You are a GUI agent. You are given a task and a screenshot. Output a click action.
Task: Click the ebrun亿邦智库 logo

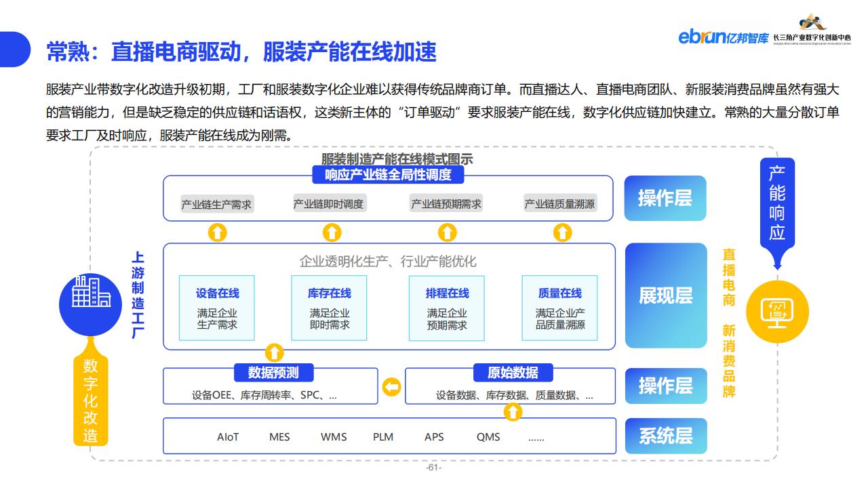(x=724, y=37)
